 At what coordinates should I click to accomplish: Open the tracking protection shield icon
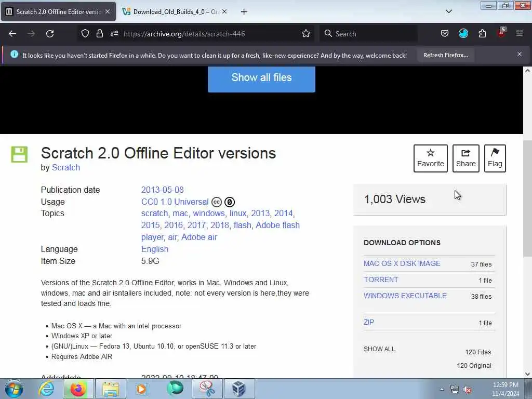(85, 33)
